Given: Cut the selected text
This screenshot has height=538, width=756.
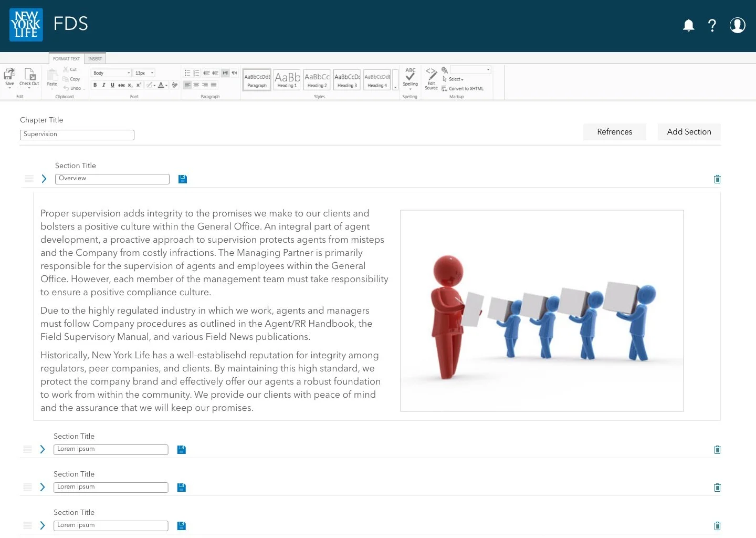Looking at the screenshot, I should (x=70, y=69).
